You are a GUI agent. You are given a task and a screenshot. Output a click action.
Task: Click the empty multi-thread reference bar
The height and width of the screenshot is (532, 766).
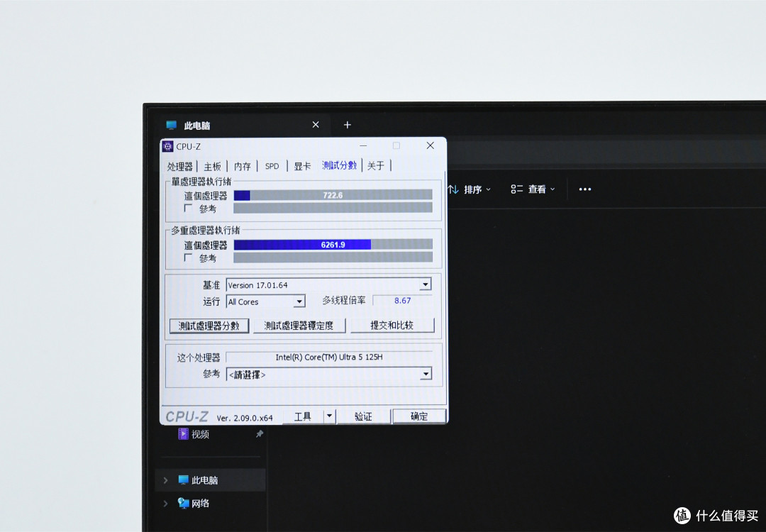(x=333, y=257)
